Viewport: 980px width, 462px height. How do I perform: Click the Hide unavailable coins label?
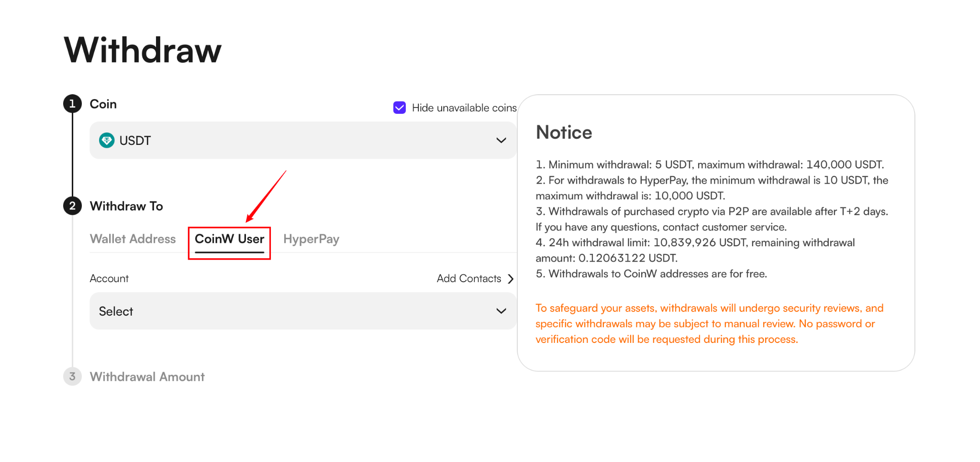coord(464,108)
